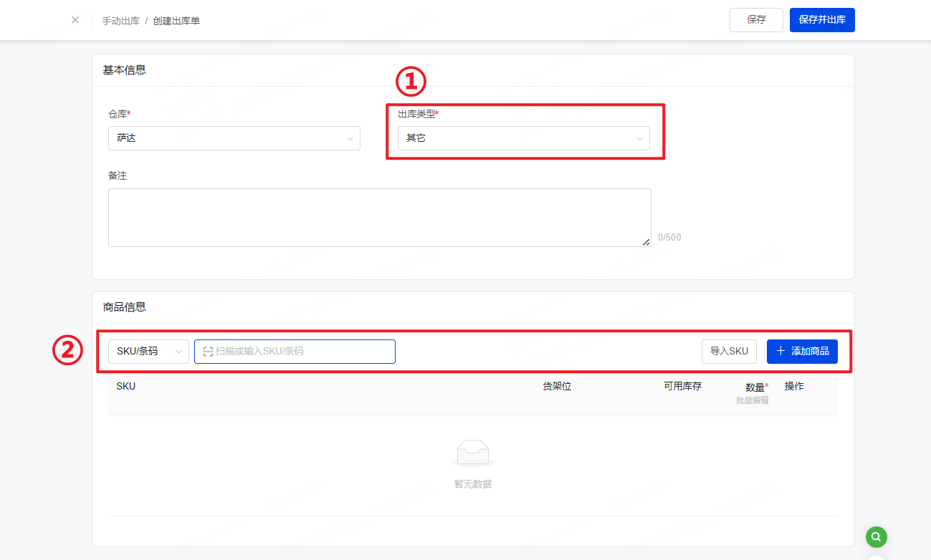Close the create outbound order page
Viewport: 931px width, 560px height.
click(x=75, y=20)
